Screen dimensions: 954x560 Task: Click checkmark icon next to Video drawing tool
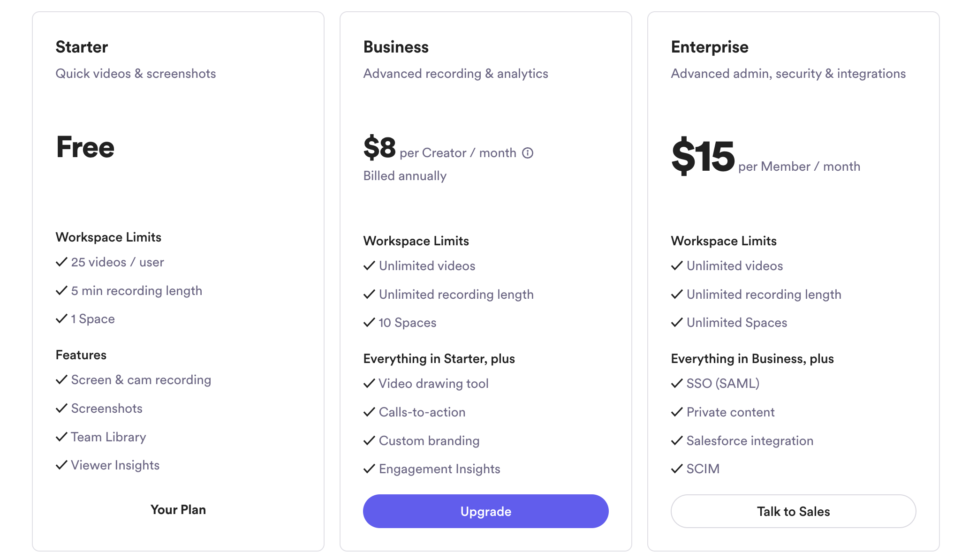369,383
